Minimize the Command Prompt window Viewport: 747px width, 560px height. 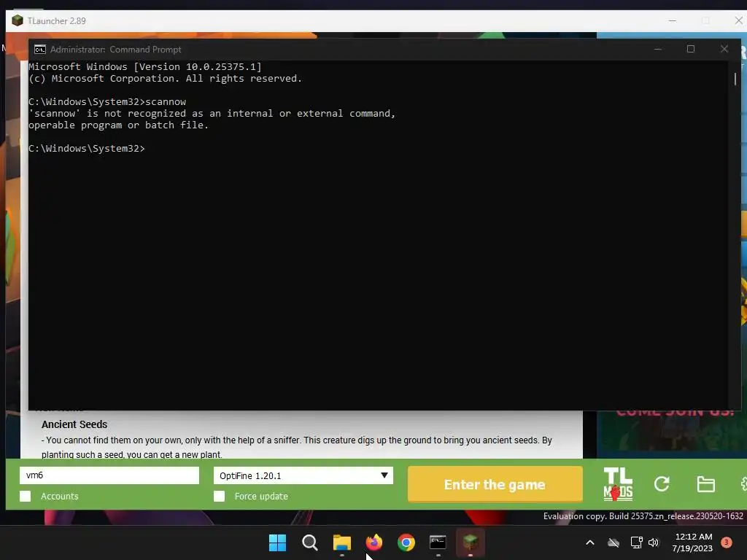pyautogui.click(x=657, y=49)
